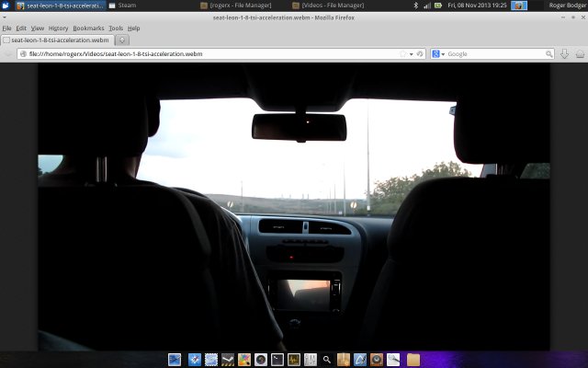The width and height of the screenshot is (588, 368).
Task: Expand the URL history dropdown arrow
Action: 412,54
